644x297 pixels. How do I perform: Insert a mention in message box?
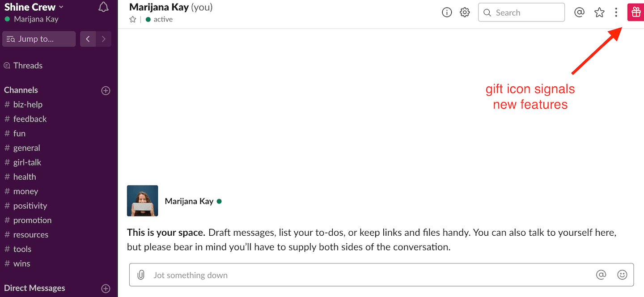[x=601, y=275]
